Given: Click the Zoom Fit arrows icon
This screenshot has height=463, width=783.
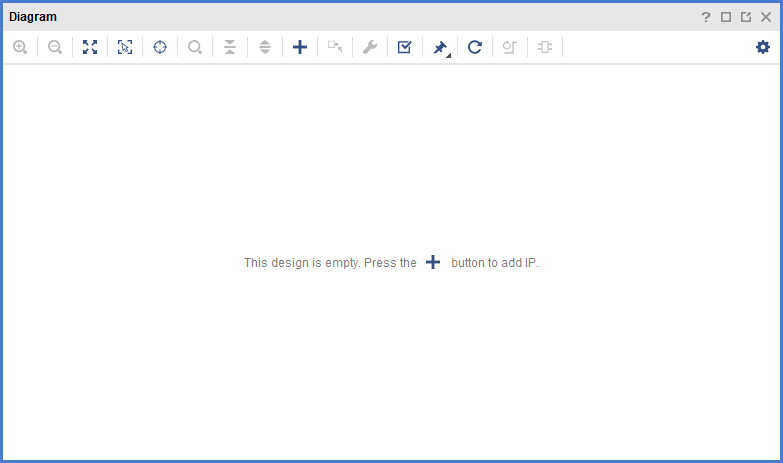Looking at the screenshot, I should coord(90,47).
